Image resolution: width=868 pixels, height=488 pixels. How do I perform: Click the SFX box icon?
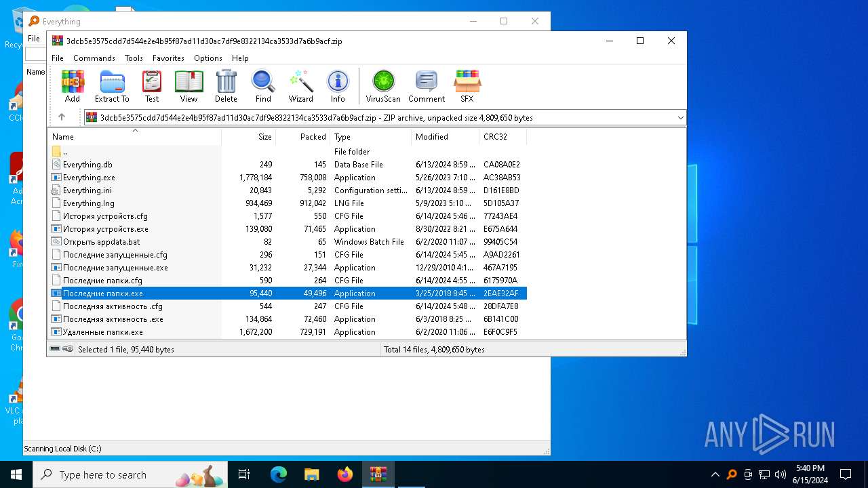click(x=467, y=86)
